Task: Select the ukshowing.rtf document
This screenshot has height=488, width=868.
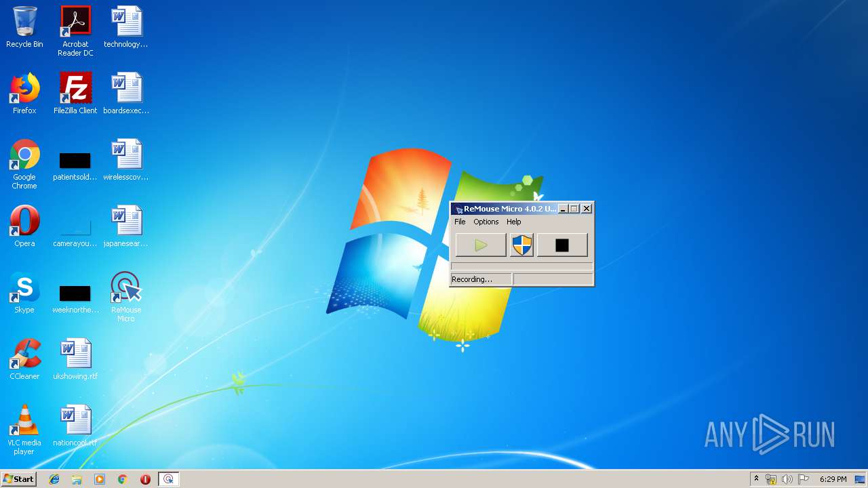Action: (75, 359)
